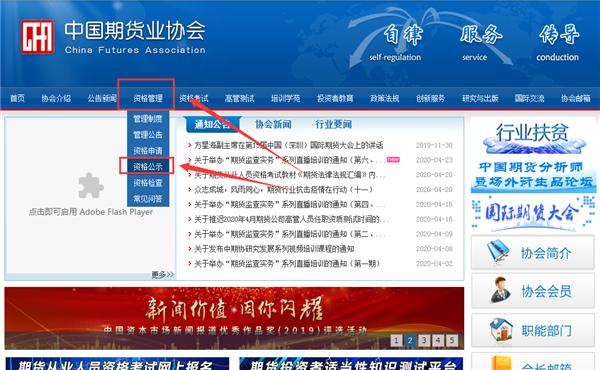Show carousel slide 3
The image size is (600, 370).
tap(424, 340)
